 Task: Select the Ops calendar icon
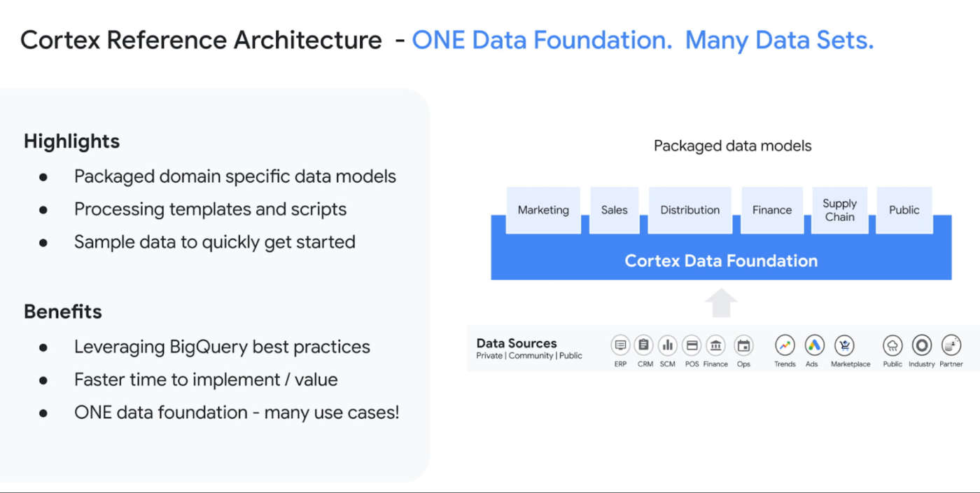pyautogui.click(x=743, y=345)
